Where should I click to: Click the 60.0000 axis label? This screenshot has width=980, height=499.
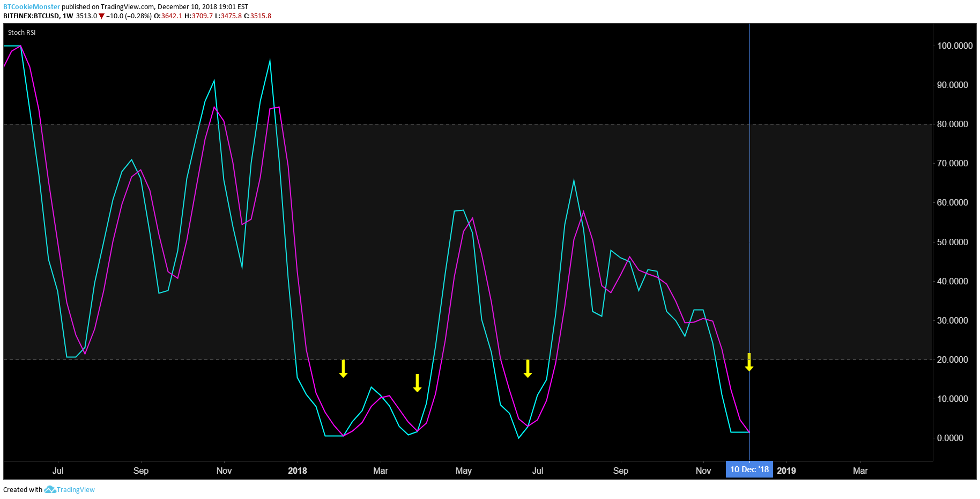(x=953, y=202)
